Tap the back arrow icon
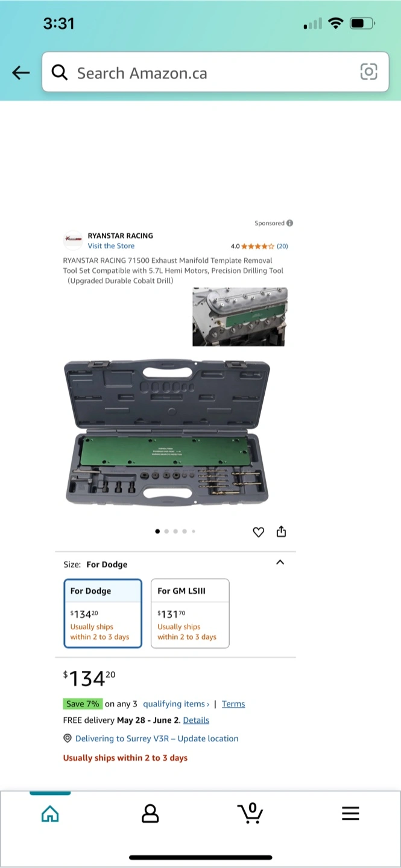401x868 pixels. tap(21, 73)
